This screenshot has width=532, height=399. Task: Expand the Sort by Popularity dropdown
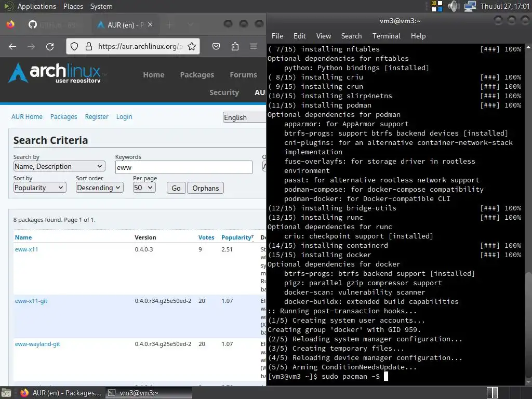point(39,188)
